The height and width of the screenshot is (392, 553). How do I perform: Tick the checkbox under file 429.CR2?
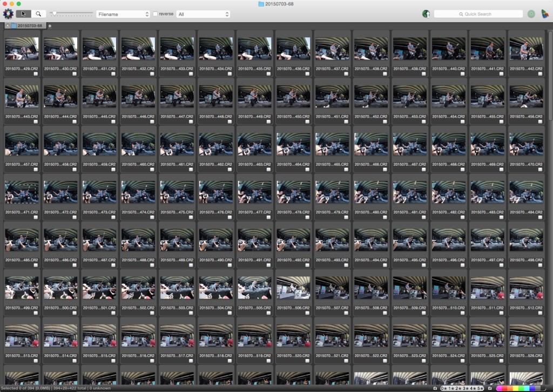click(36, 74)
